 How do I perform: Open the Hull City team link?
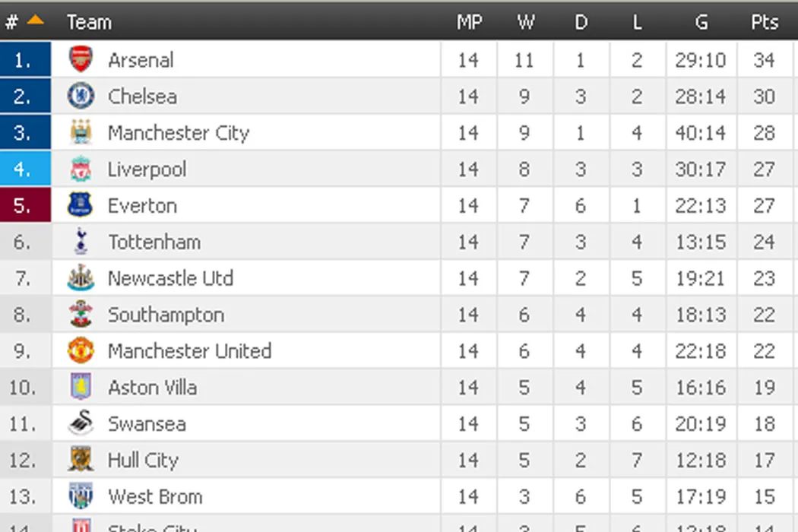coord(143,461)
